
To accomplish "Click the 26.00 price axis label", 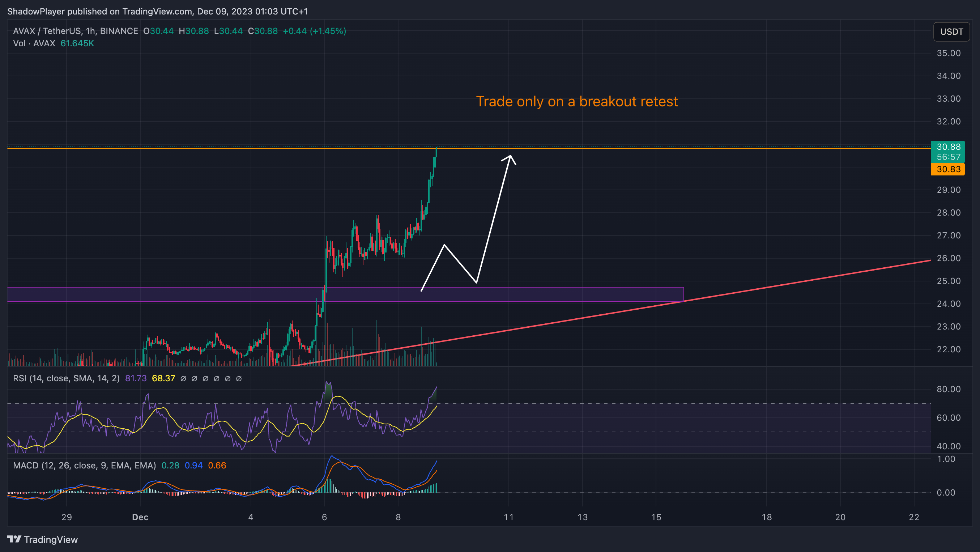I will coord(949,258).
